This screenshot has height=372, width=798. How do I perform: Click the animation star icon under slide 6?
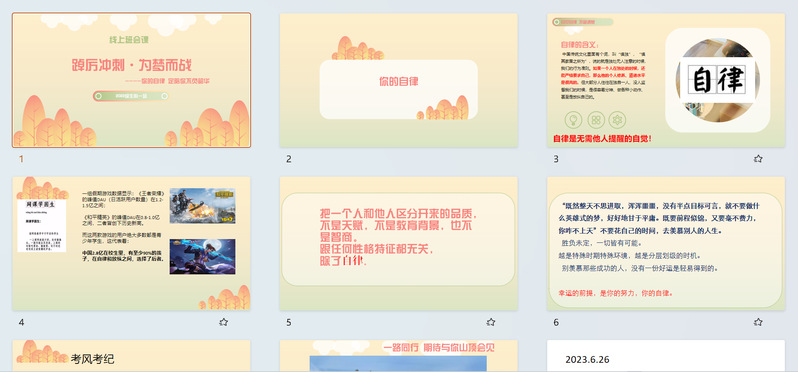pos(758,322)
